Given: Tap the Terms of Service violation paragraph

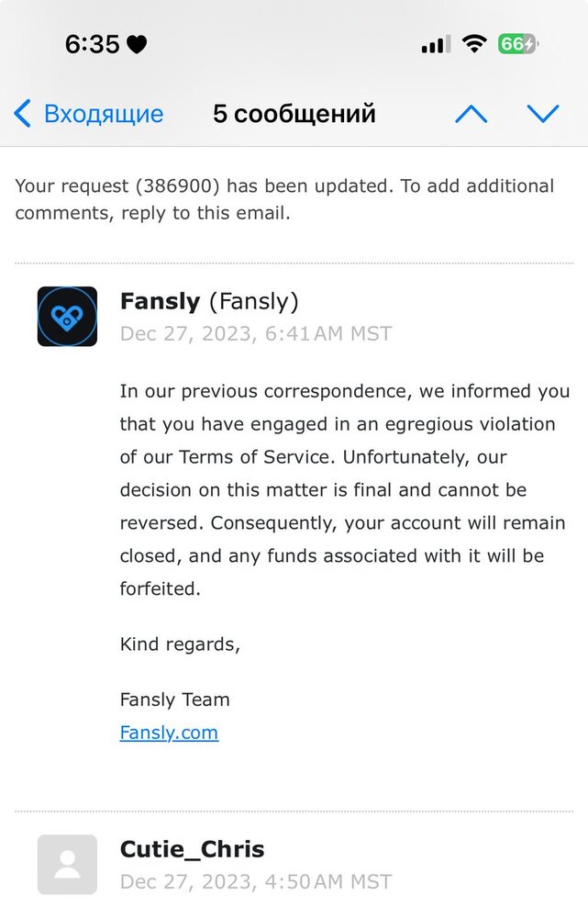Looking at the screenshot, I should click(344, 489).
